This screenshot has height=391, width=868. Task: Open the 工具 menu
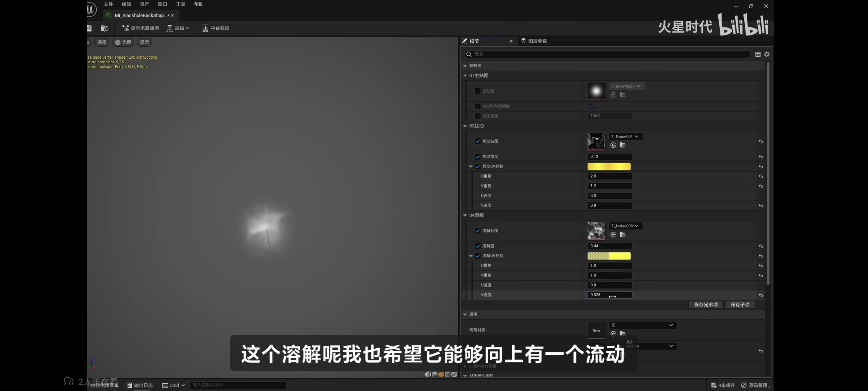[x=180, y=4]
